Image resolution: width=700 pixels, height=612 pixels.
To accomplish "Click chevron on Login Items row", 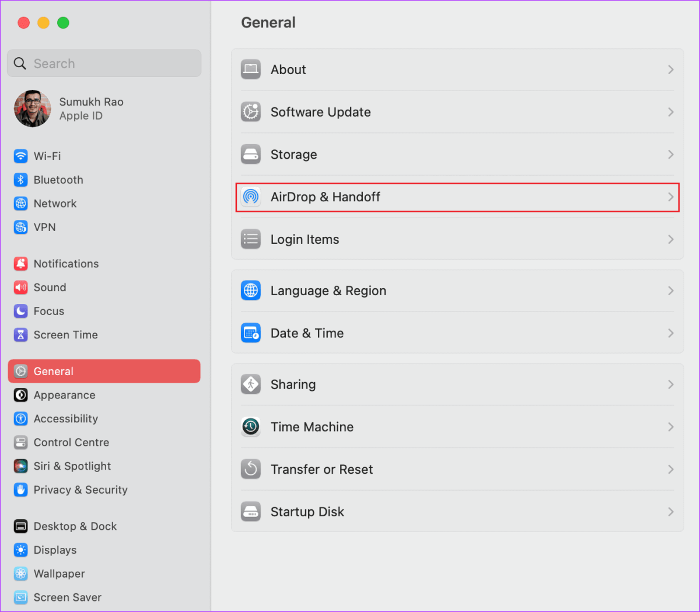I will [x=671, y=239].
